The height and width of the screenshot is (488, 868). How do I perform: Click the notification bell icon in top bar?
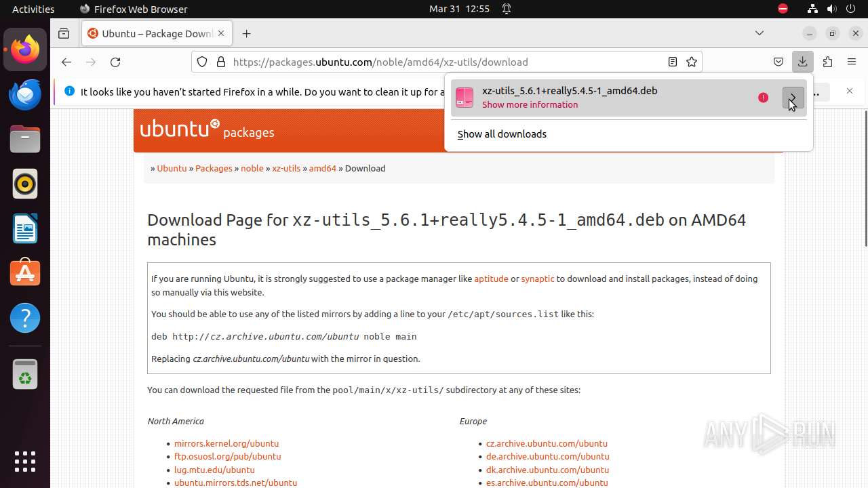[507, 9]
